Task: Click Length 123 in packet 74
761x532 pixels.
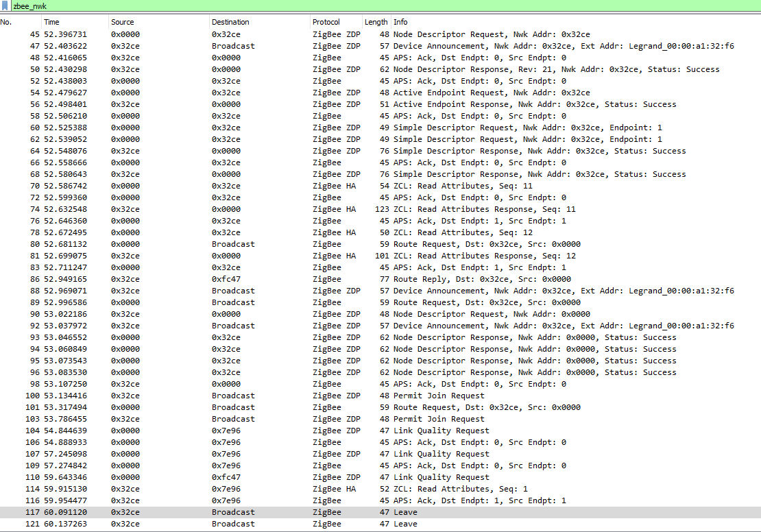Action: (382, 209)
